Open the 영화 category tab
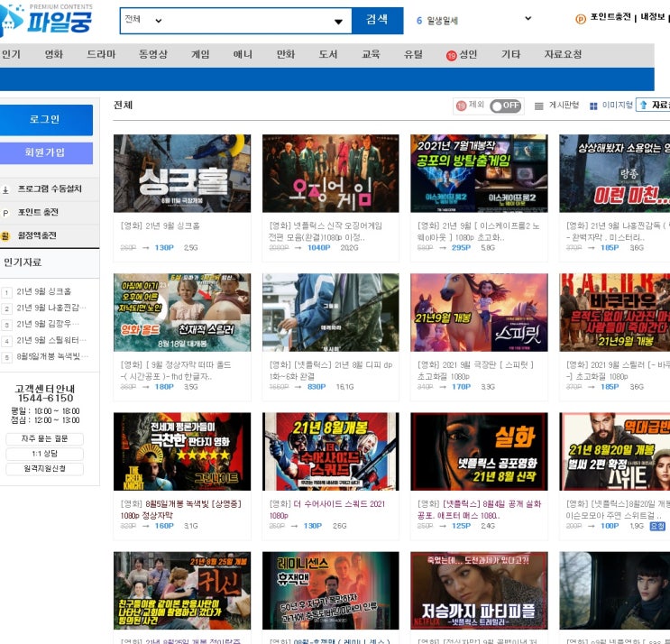This screenshot has height=644, width=670. (54, 55)
